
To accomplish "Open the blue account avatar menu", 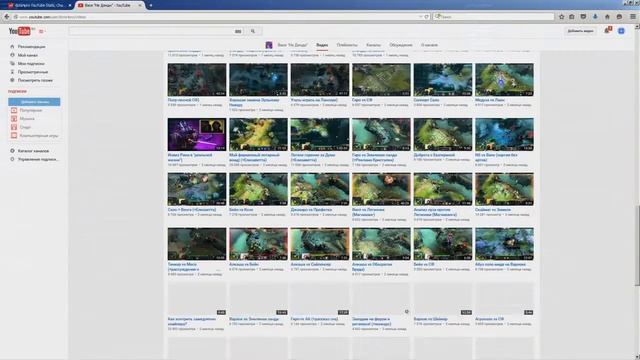I will 621,31.
